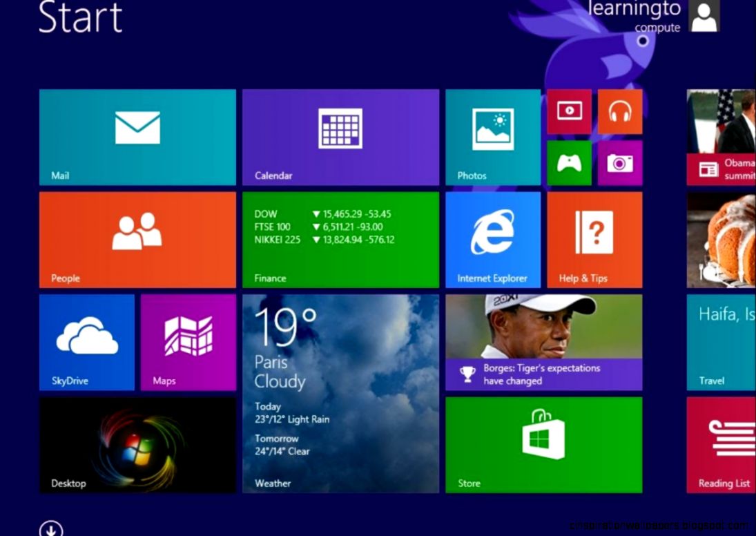Open the Xbox Games tile

(x=569, y=164)
